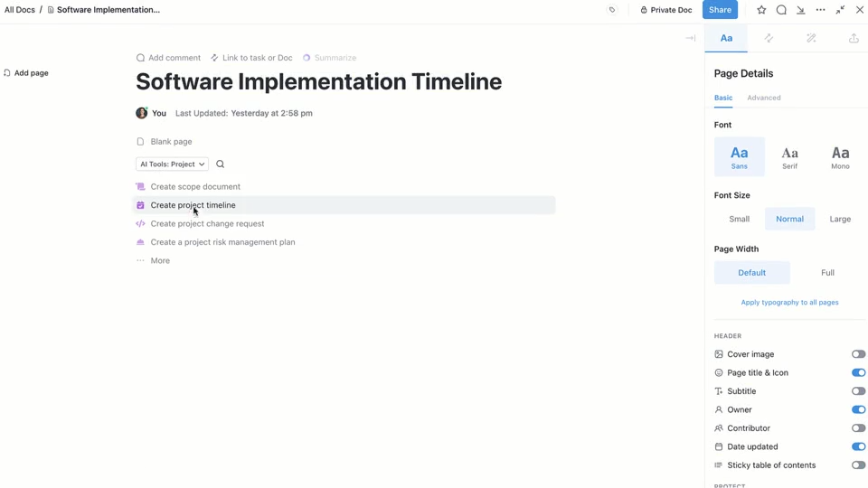
Task: Select the Aa typography tab
Action: pos(726,38)
